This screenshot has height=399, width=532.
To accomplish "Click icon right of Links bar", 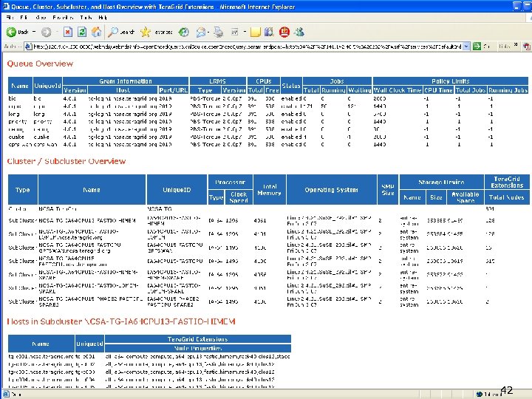I will [x=526, y=46].
